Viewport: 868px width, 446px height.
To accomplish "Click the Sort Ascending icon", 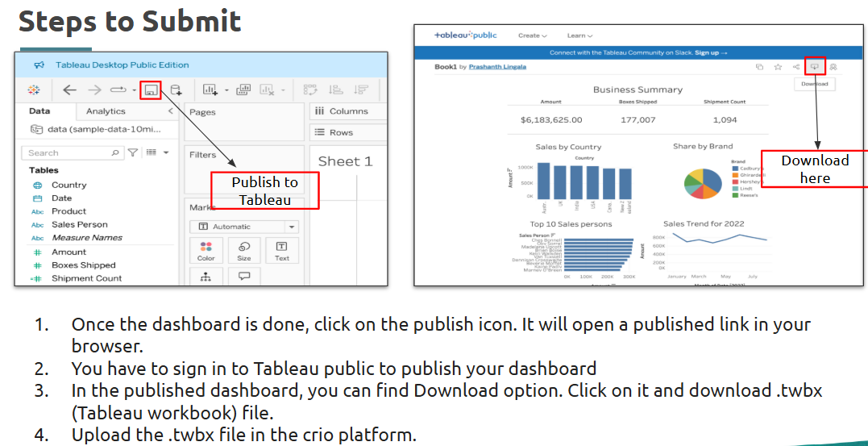I will [x=336, y=90].
